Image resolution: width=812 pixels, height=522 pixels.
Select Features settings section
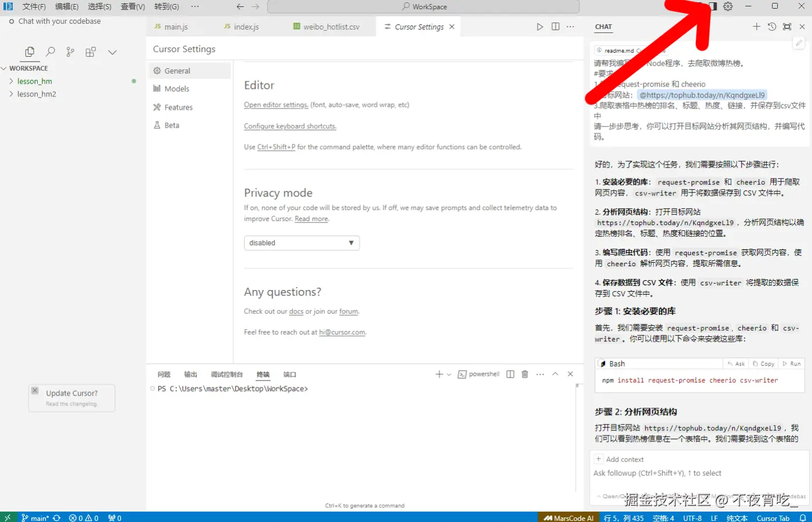pyautogui.click(x=190, y=107)
